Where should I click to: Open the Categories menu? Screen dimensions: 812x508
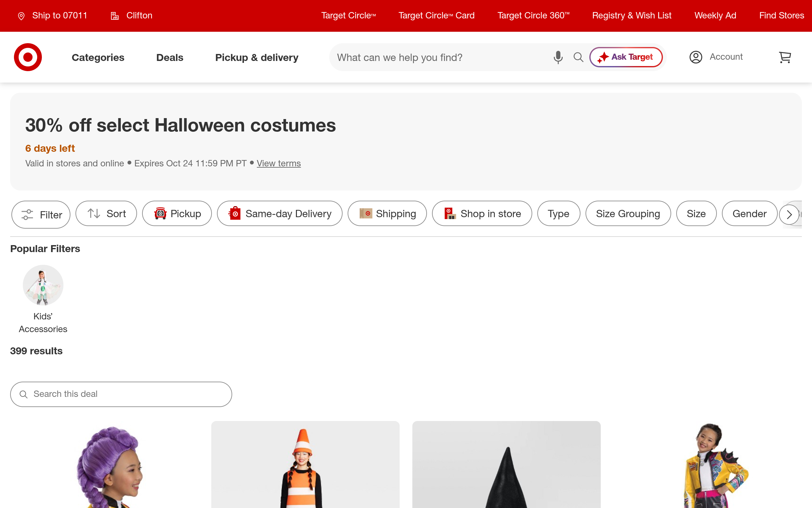coord(98,57)
